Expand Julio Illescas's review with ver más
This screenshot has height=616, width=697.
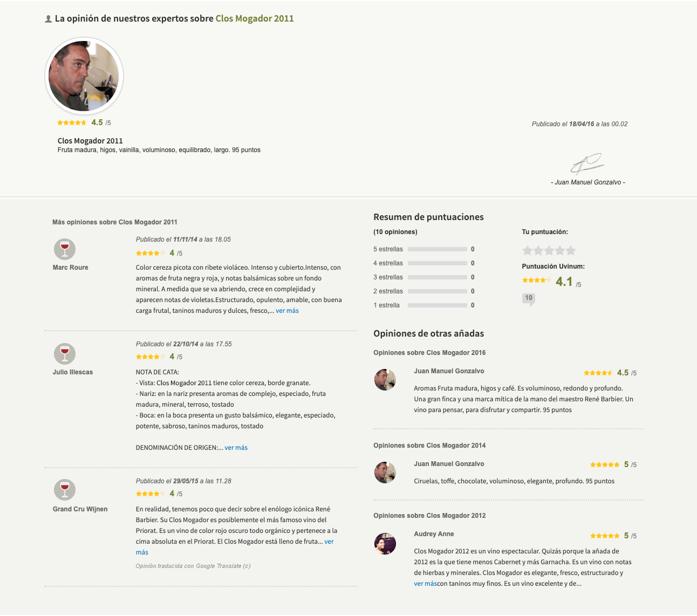pos(236,448)
